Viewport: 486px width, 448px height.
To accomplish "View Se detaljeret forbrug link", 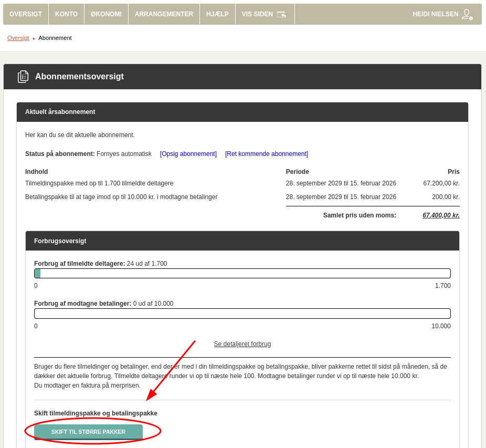I will (242, 344).
